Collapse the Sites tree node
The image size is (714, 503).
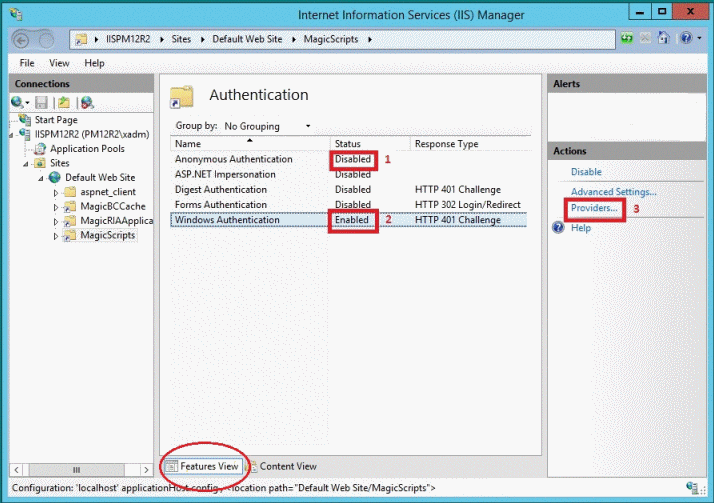tap(26, 164)
